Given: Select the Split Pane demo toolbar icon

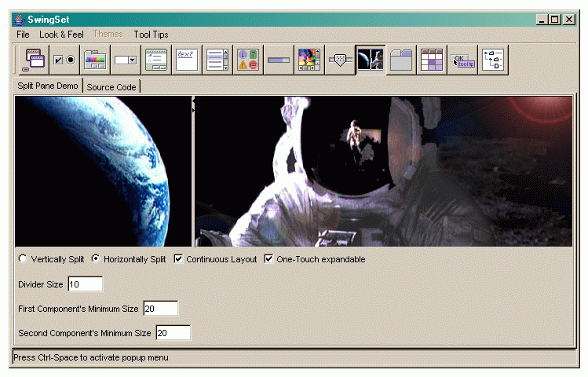Looking at the screenshot, I should point(371,60).
